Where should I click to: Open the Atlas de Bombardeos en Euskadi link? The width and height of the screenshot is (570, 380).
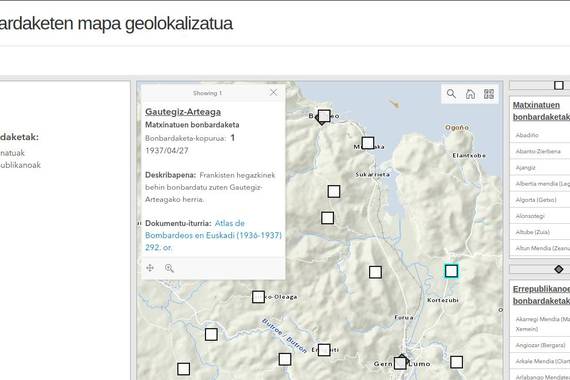213,235
